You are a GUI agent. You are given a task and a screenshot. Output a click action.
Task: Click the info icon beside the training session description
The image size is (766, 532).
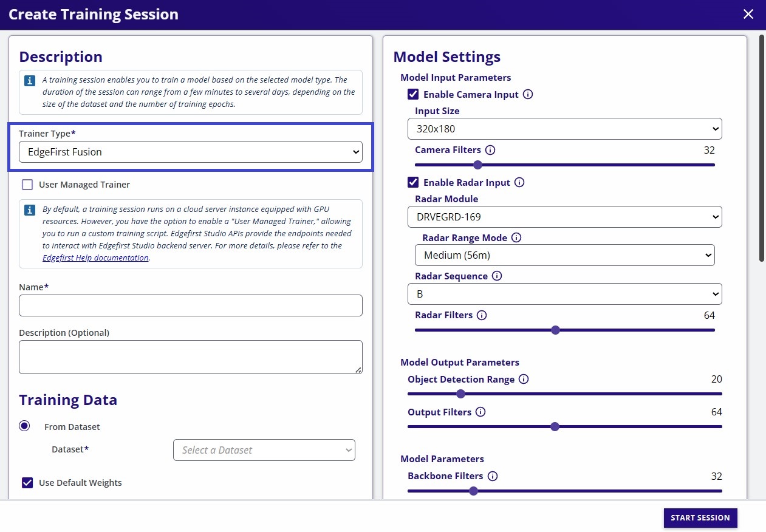pyautogui.click(x=30, y=80)
